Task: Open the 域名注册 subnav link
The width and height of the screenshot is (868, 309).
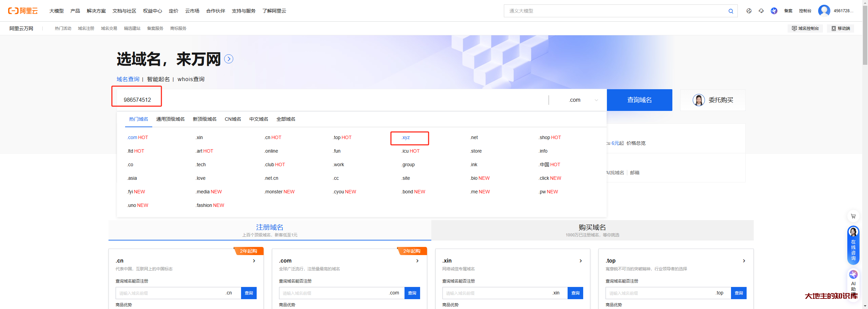Action: coord(86,28)
